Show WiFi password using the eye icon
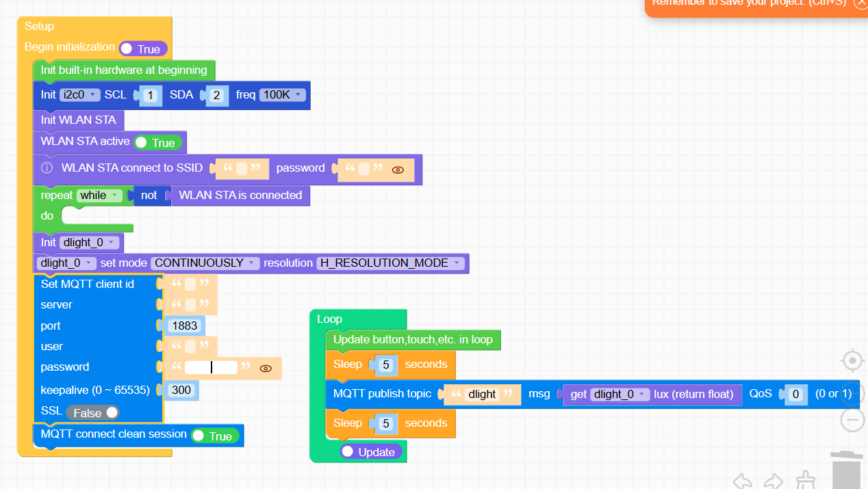Image resolution: width=868 pixels, height=489 pixels. 398,170
